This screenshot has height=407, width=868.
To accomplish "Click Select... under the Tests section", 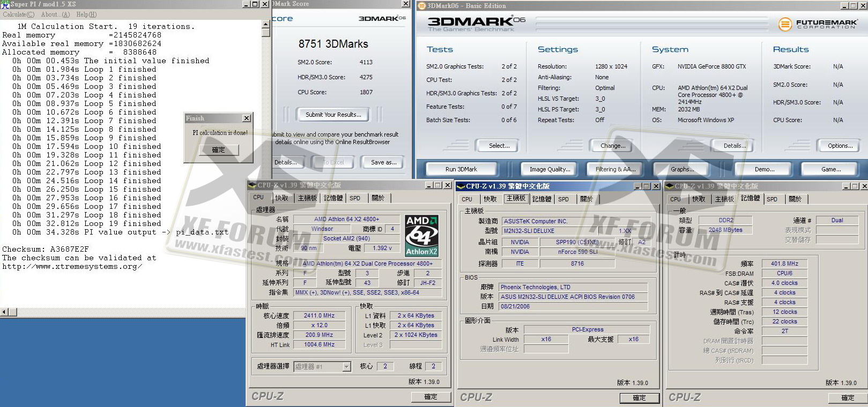I will (x=499, y=146).
